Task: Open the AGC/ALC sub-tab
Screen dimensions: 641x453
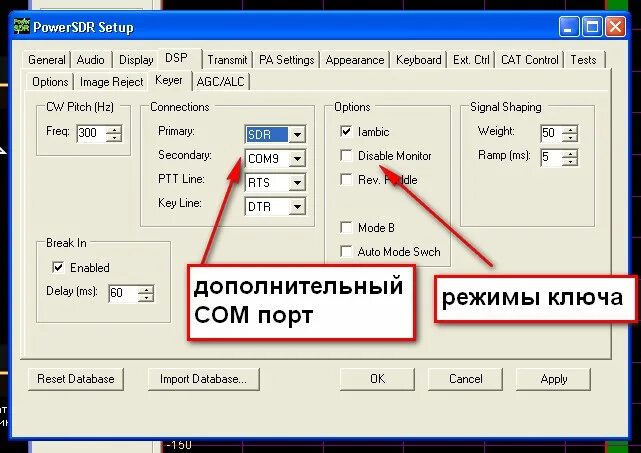Action: (x=220, y=82)
